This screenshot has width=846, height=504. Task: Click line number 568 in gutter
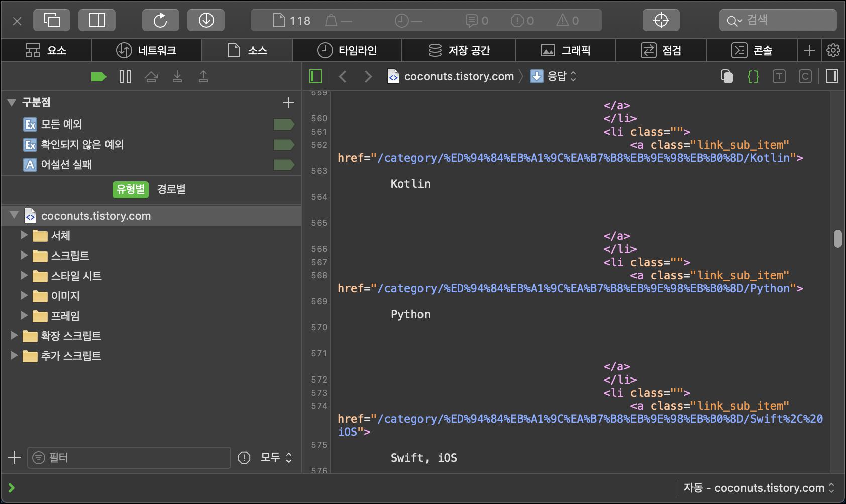tap(319, 275)
